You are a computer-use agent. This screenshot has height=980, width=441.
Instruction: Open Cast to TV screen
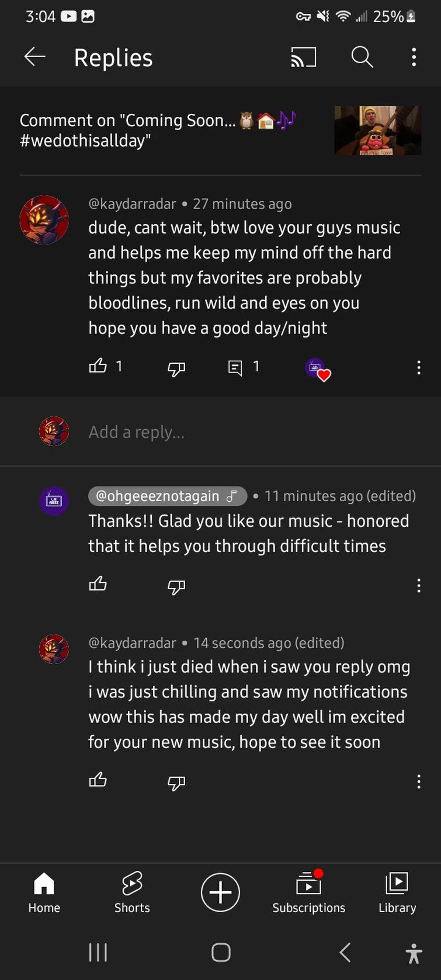click(x=303, y=57)
